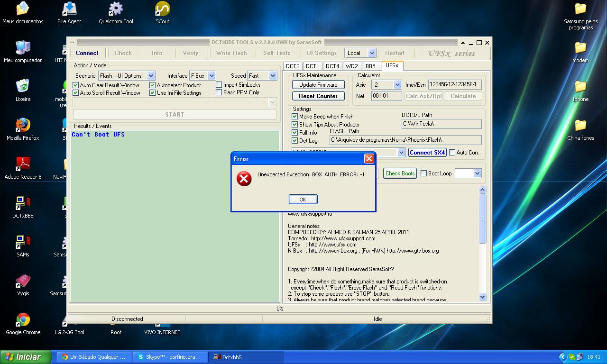Open Meu computador icon
Screen dimensions: 607x364
pyautogui.click(x=23, y=51)
